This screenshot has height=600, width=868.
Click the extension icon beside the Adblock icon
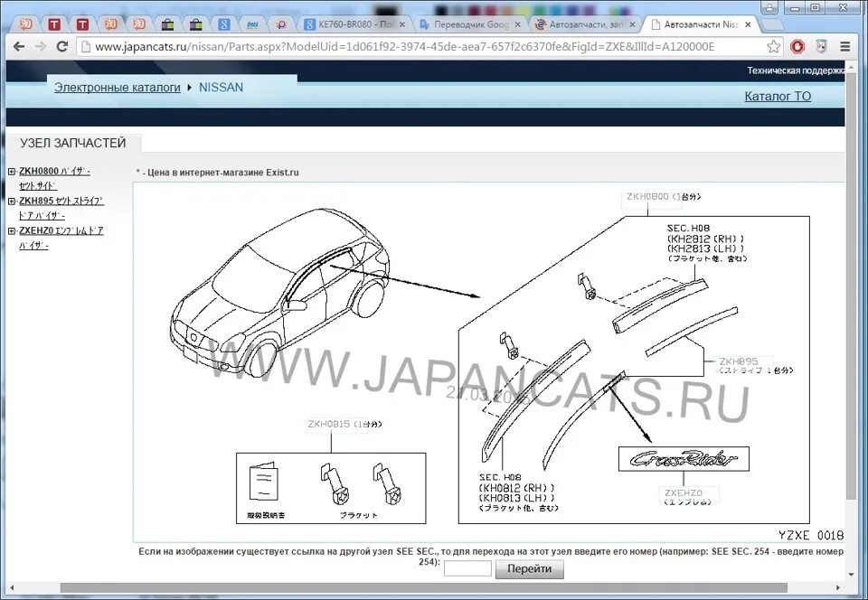click(x=821, y=46)
